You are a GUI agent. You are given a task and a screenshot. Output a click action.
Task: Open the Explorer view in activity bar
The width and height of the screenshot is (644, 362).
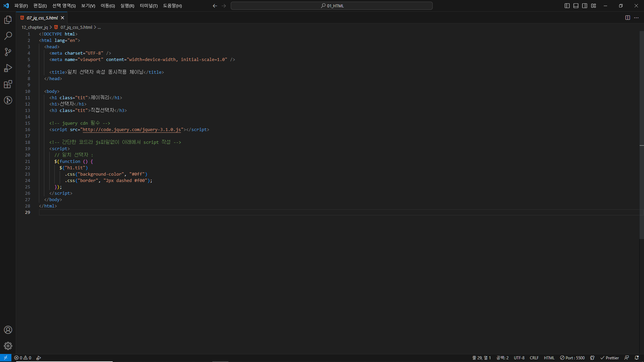pyautogui.click(x=8, y=20)
